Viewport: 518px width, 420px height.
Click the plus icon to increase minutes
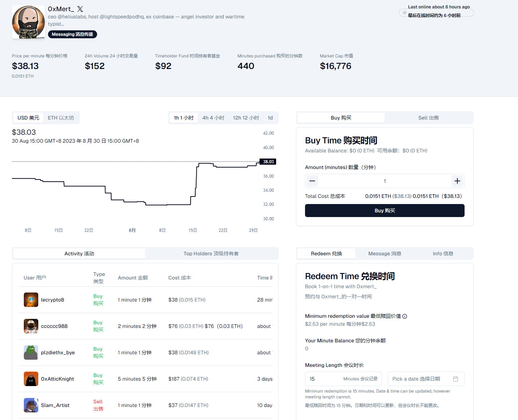[457, 181]
